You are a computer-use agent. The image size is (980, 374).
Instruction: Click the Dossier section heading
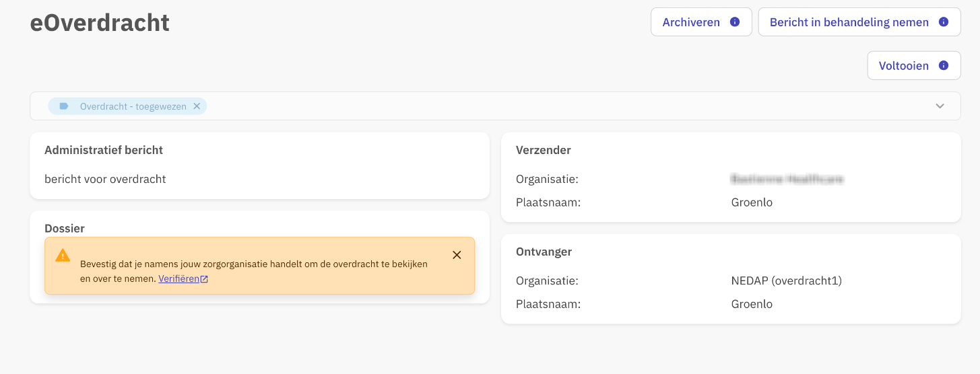pyautogui.click(x=65, y=229)
